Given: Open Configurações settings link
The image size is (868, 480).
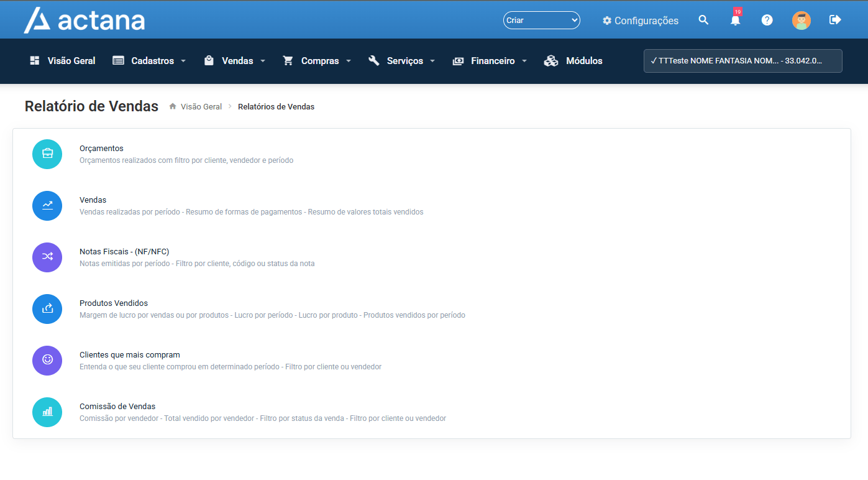Looking at the screenshot, I should (x=641, y=21).
